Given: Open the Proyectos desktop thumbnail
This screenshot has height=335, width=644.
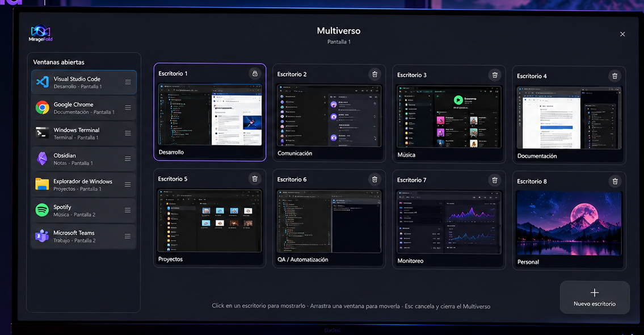Looking at the screenshot, I should tap(209, 221).
